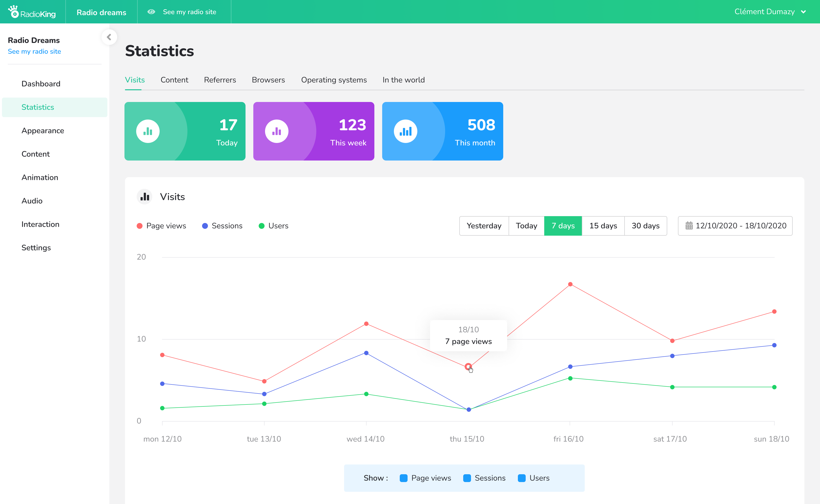Toggle Sessions line visibility on chart
820x504 pixels.
[x=468, y=478]
